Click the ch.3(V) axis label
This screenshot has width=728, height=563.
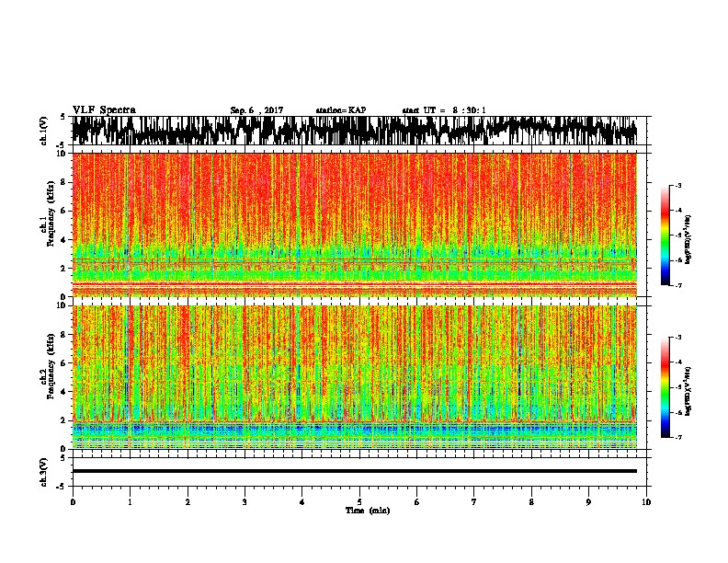point(43,472)
